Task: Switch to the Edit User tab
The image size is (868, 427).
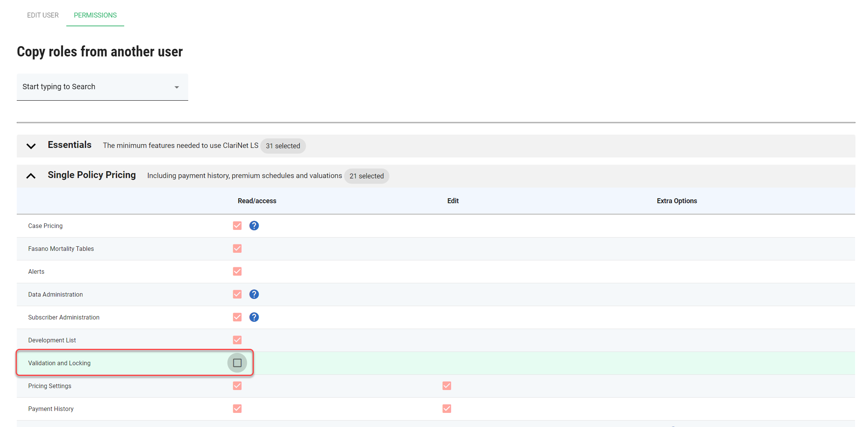Action: 43,15
